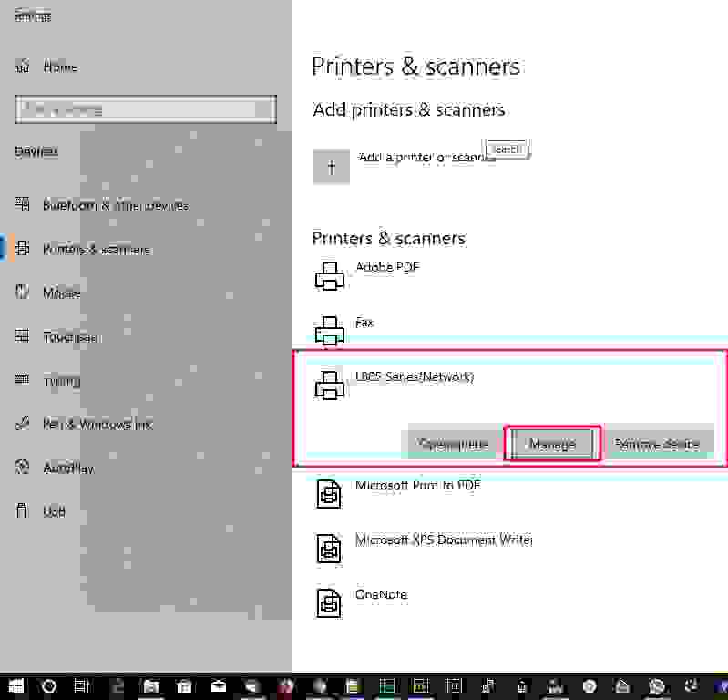Click the USB icon in sidebar
The height and width of the screenshot is (700, 728).
(23, 511)
